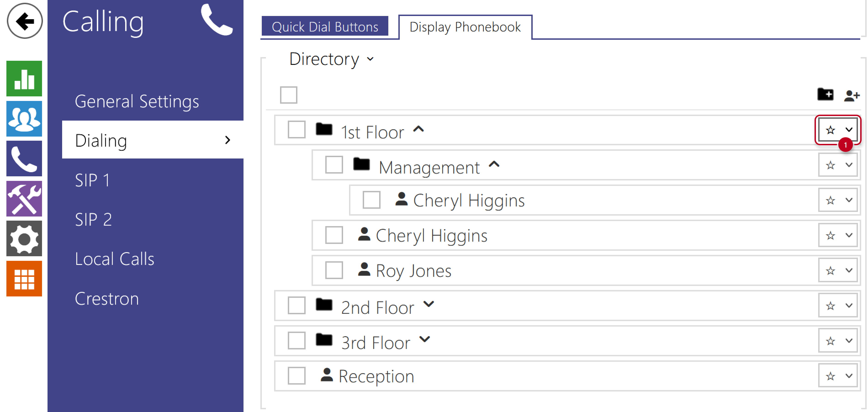
Task: Star Cheryl Higgins under Management
Action: (x=830, y=201)
